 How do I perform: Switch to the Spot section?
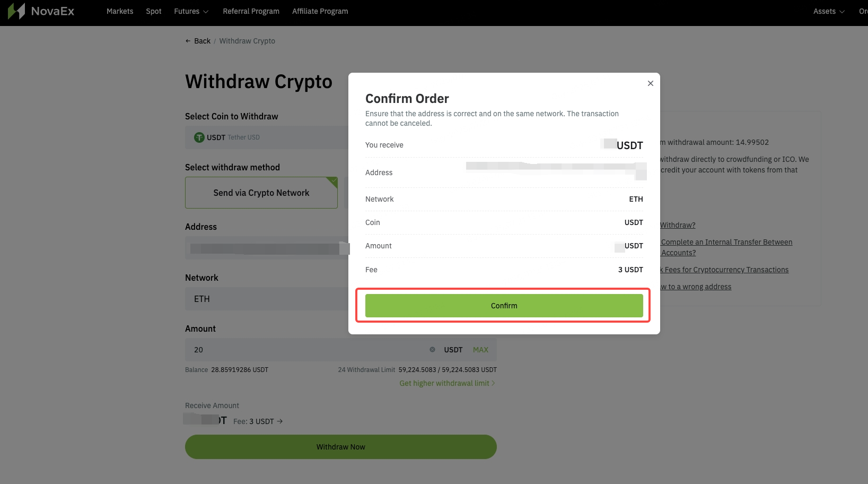[x=153, y=11]
